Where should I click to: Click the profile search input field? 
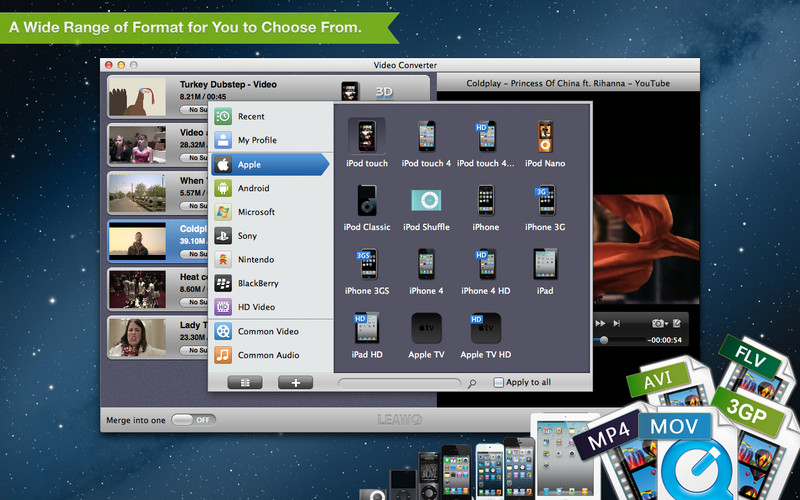(399, 383)
